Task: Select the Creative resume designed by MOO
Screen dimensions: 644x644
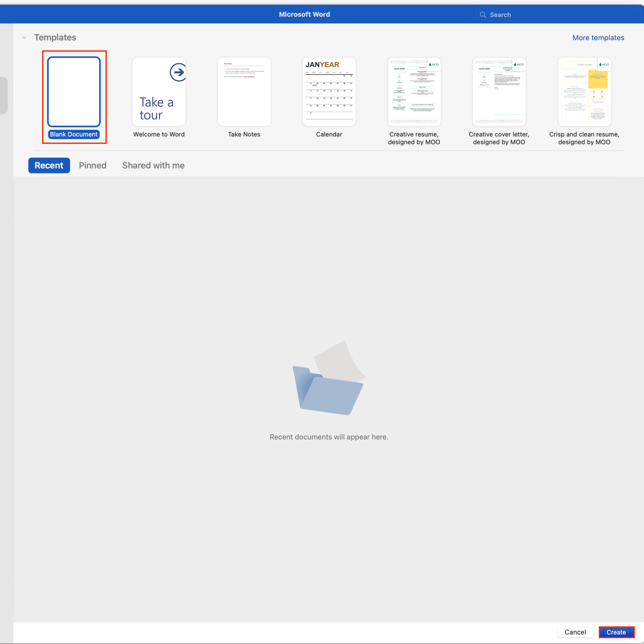Action: 414,92
